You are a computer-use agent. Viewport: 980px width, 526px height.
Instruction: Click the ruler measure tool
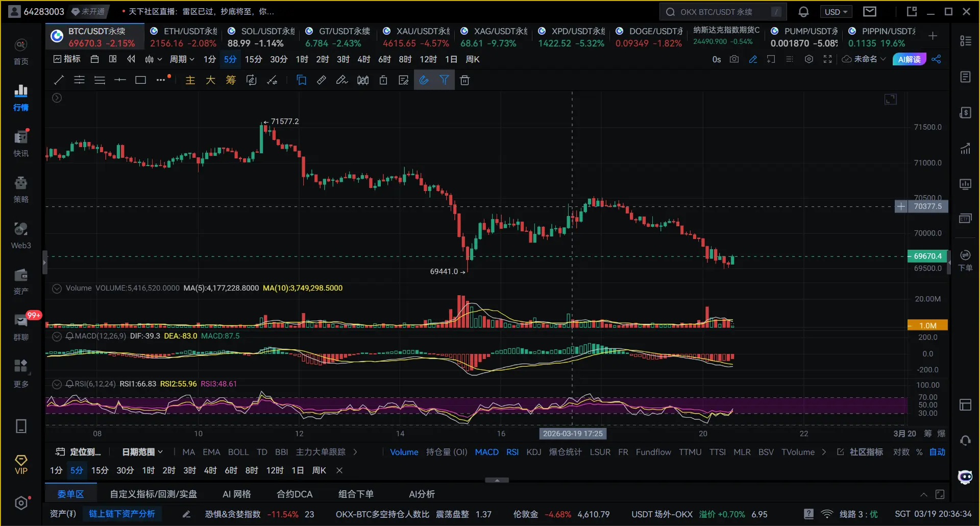tap(322, 80)
